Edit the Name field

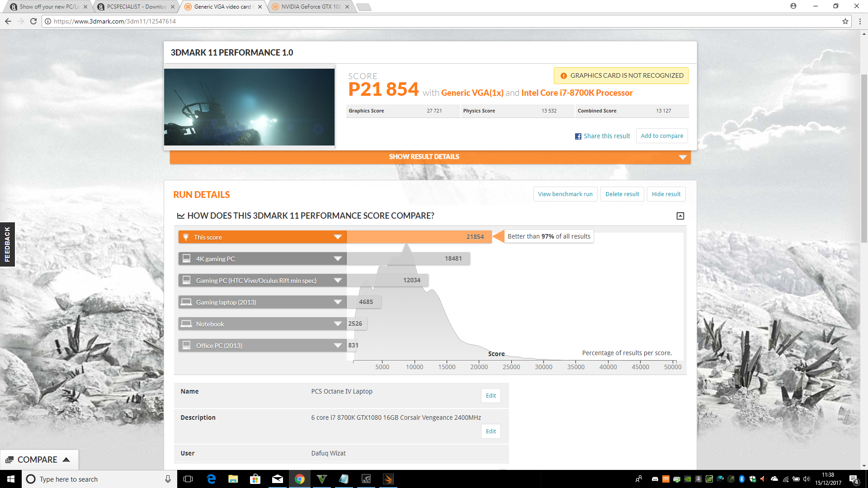[491, 396]
